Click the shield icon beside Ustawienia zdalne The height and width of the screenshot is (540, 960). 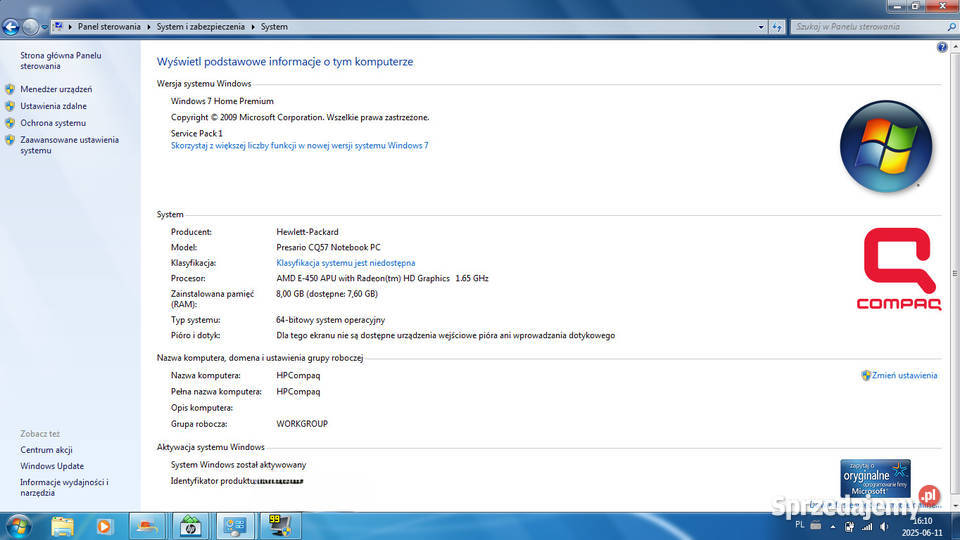click(x=10, y=107)
